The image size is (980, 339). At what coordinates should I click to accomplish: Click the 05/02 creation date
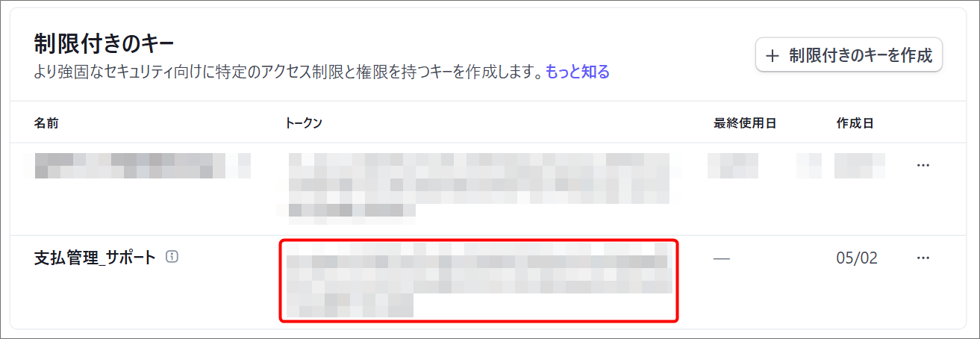(x=857, y=258)
